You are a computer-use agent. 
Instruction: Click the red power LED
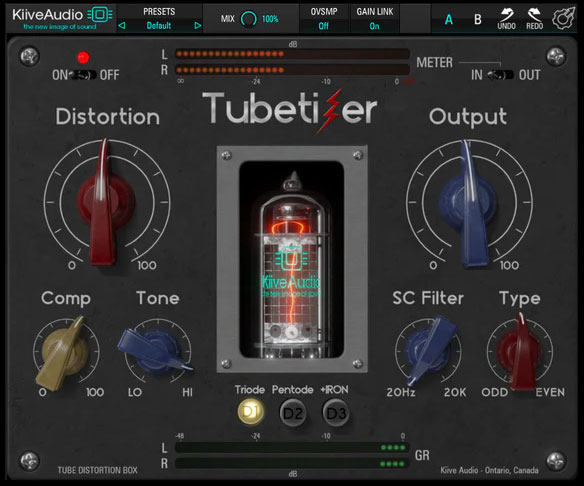[x=83, y=57]
